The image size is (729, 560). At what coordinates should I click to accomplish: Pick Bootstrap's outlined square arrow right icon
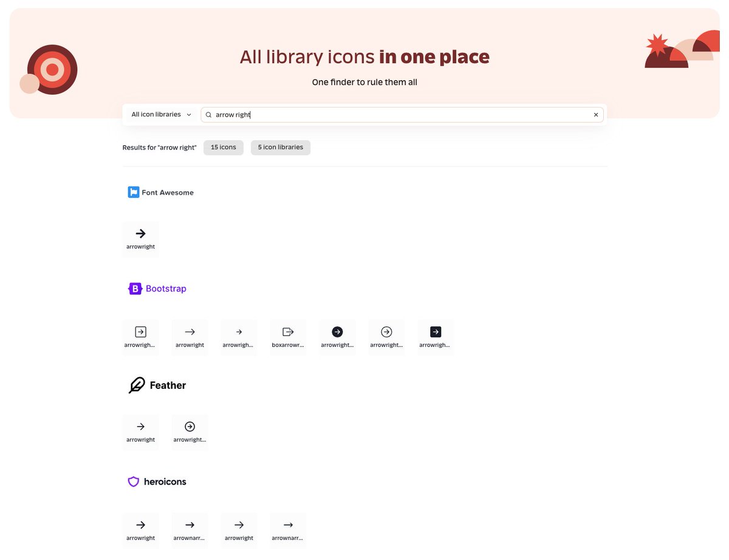[x=140, y=337]
